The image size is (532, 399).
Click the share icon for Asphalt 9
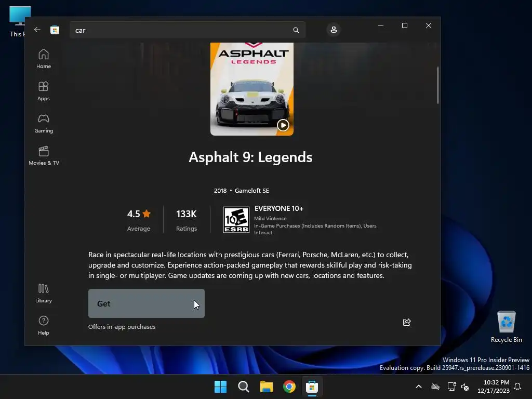click(x=407, y=322)
